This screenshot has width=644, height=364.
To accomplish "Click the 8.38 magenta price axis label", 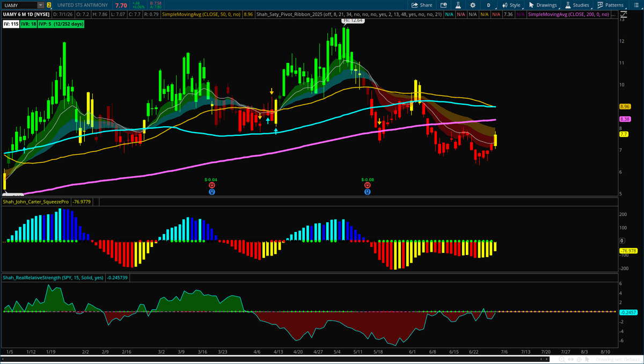I will tap(624, 119).
